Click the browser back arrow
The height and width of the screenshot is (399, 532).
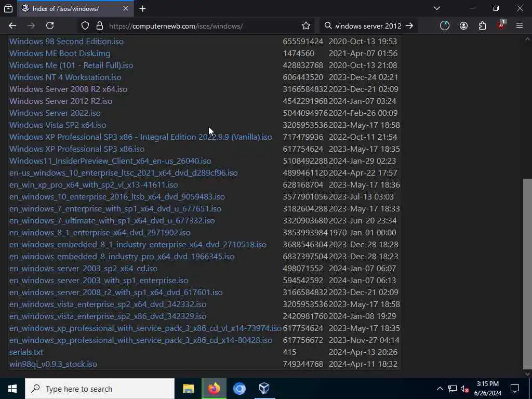tap(12, 26)
